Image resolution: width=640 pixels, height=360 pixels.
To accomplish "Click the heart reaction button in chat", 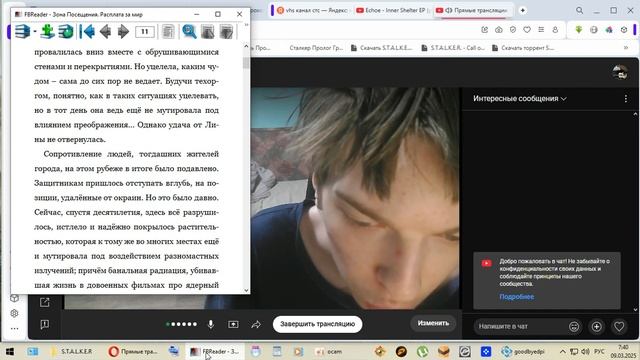I will [x=619, y=326].
